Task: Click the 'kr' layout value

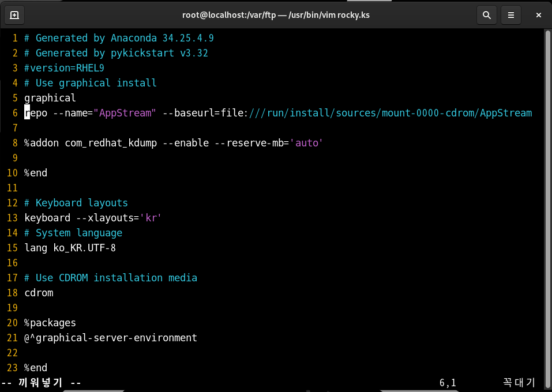Action: pos(151,218)
